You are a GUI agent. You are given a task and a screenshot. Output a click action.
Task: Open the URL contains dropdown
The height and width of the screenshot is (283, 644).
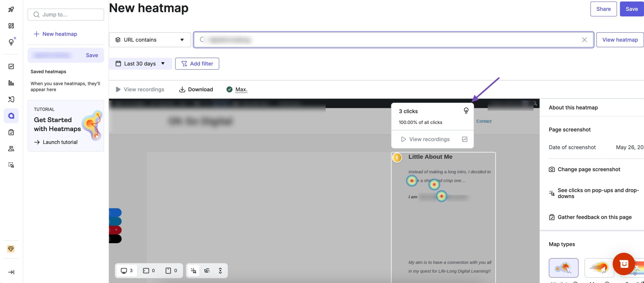[x=150, y=40]
